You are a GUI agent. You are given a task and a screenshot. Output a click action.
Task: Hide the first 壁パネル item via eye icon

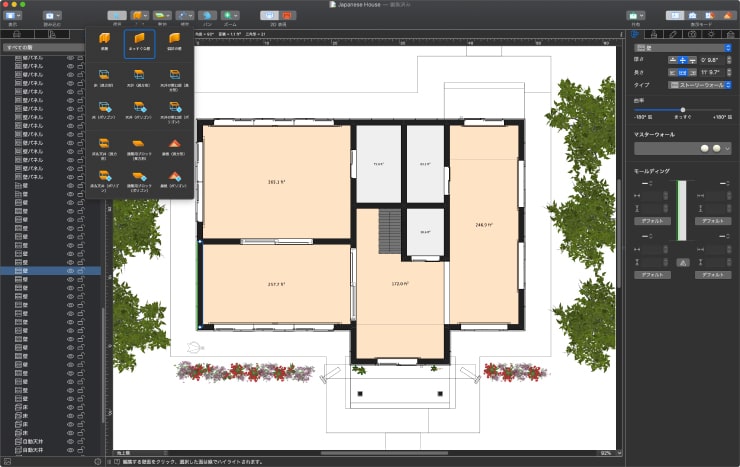coord(70,59)
